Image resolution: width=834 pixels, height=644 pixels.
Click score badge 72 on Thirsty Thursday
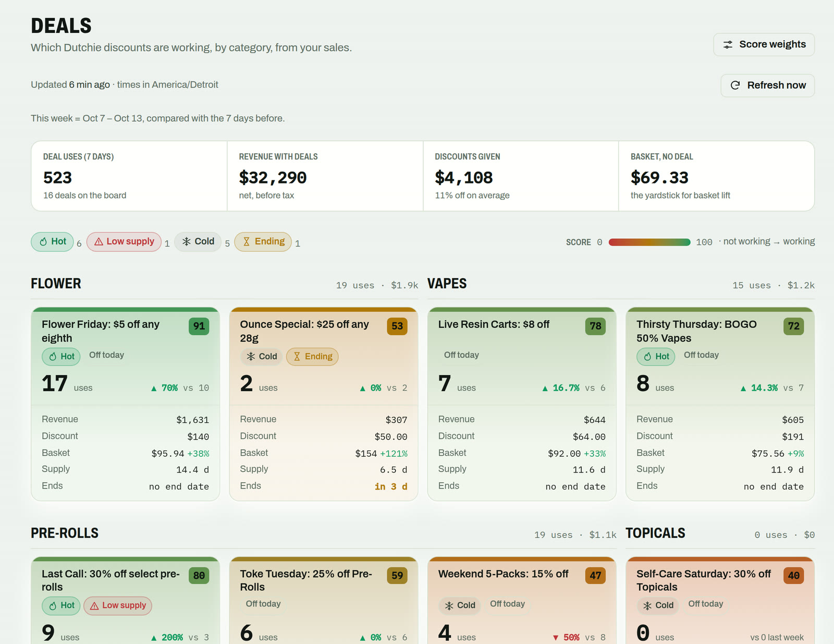794,326
